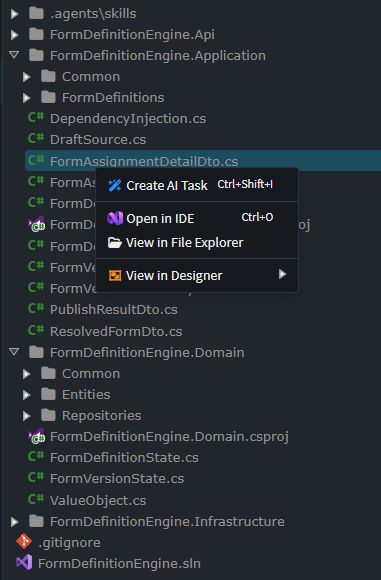Screen dimensions: 381x580
Task: Choose Open in IDE from context menu
Action: 197,218
